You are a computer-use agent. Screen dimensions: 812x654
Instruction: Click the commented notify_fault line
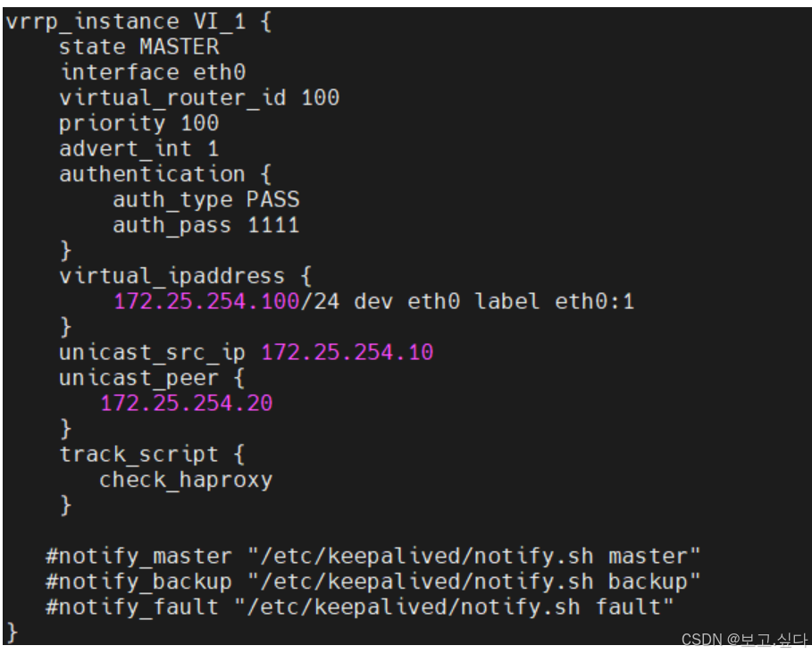click(x=360, y=607)
